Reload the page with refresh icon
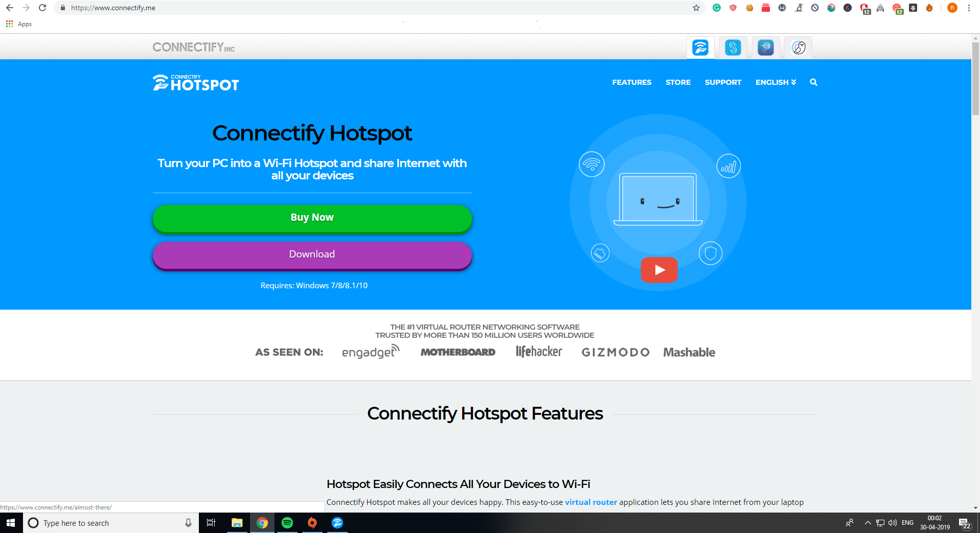980x533 pixels. tap(42, 8)
